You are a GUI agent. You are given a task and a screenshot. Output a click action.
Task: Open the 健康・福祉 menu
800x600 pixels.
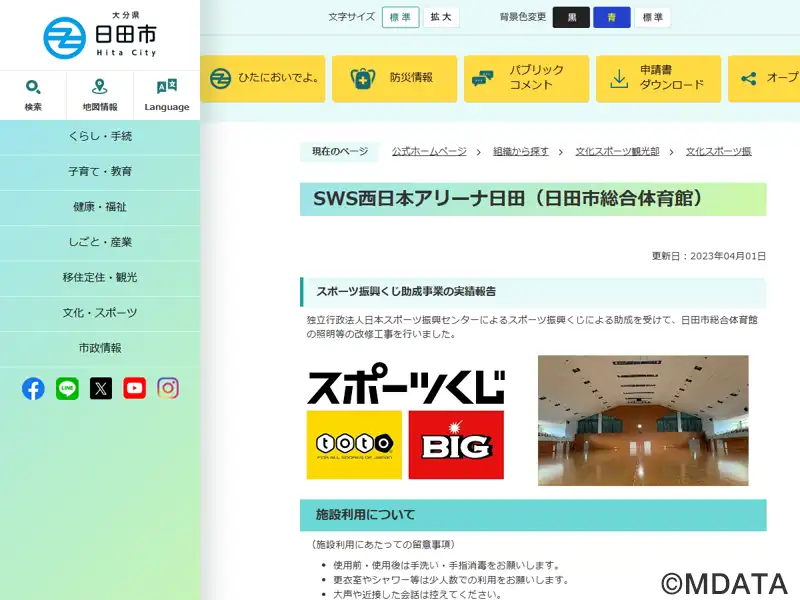pyautogui.click(x=100, y=207)
